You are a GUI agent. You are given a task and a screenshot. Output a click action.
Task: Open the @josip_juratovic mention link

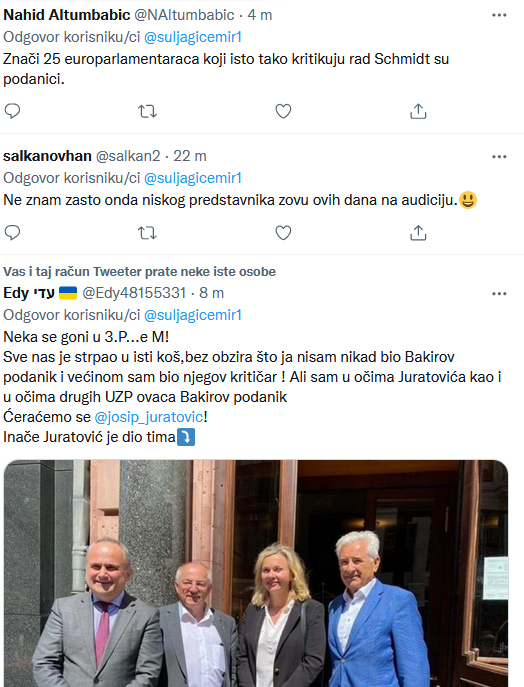click(x=149, y=417)
